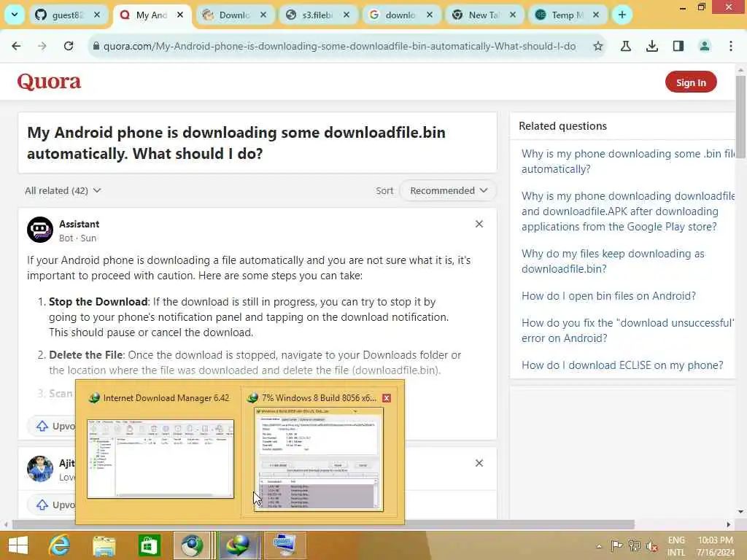Dismiss the Ajit answer with X

[479, 463]
